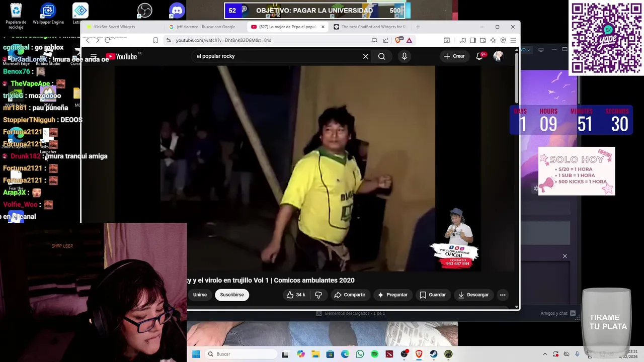Screen dimensions: 644x362
Task: Open the browser playlist music-note icon
Action: (x=463, y=40)
